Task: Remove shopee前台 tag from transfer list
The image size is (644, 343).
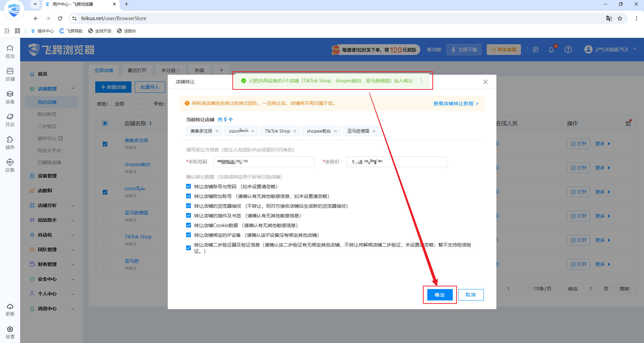Action: (335, 131)
